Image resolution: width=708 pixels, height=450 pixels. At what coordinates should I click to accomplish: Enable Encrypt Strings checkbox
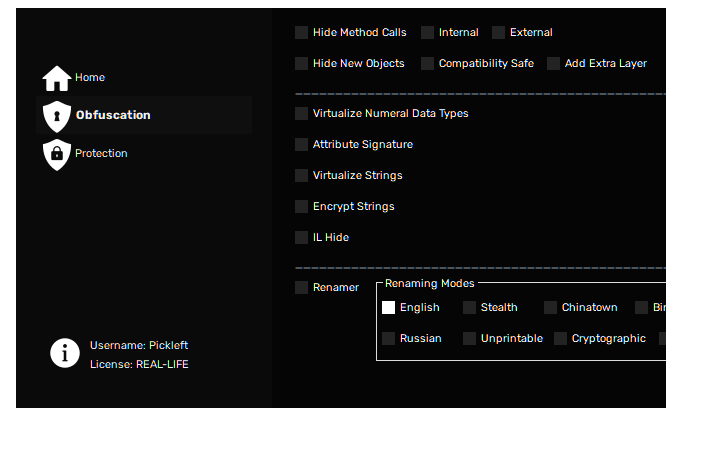click(302, 207)
